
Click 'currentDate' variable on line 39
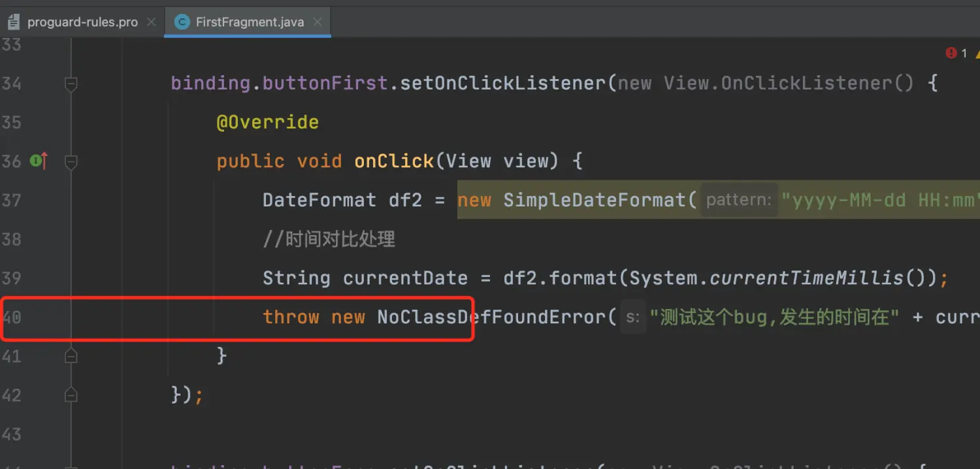[406, 278]
